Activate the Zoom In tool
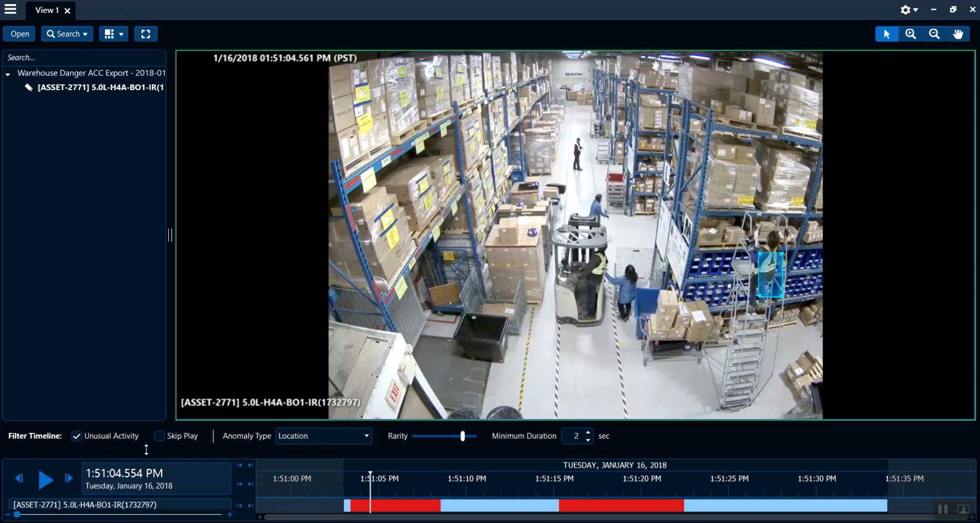Viewport: 980px width, 523px height. (x=911, y=34)
